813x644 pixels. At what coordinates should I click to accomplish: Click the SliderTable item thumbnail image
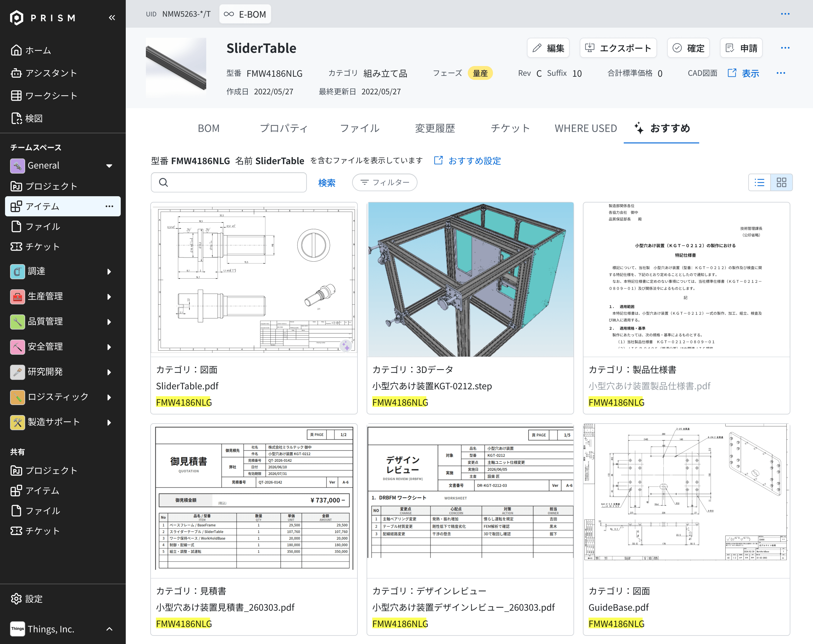click(x=176, y=68)
